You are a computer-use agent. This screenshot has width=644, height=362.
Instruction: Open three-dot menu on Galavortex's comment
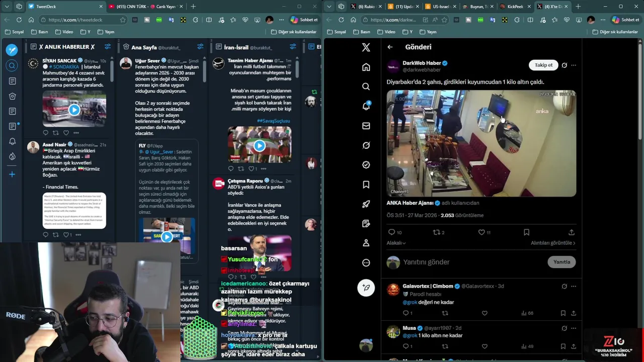point(574,286)
